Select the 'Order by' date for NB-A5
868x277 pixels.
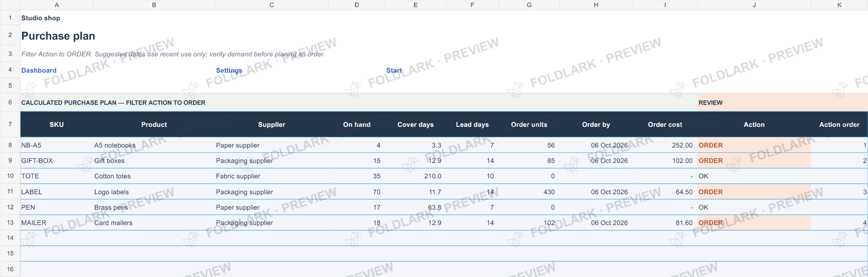[596, 145]
